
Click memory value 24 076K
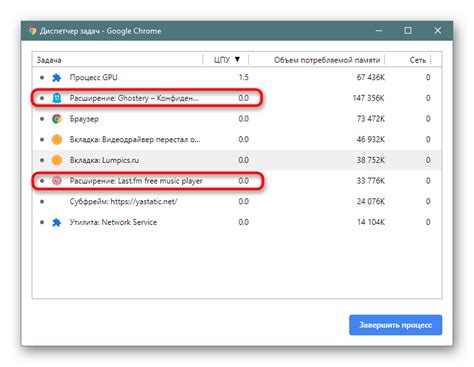371,201
